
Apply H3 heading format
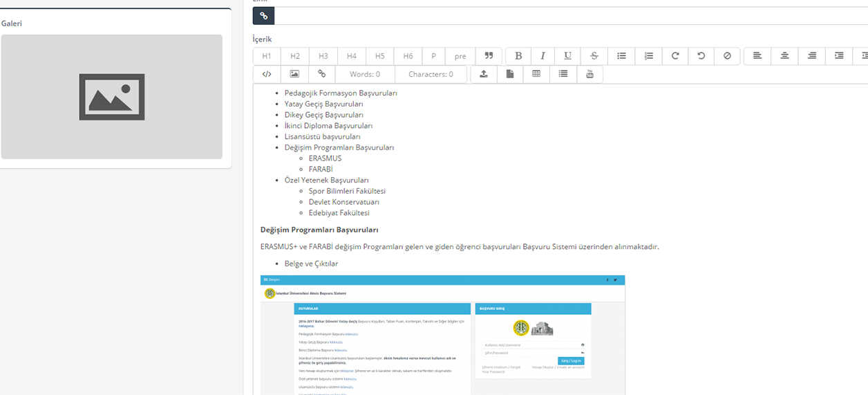pos(323,56)
